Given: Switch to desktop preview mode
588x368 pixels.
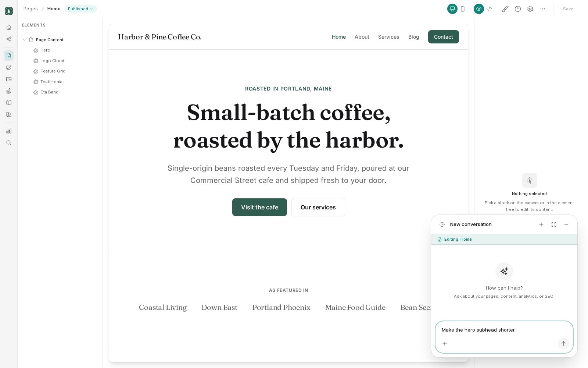Looking at the screenshot, I should 452,9.
